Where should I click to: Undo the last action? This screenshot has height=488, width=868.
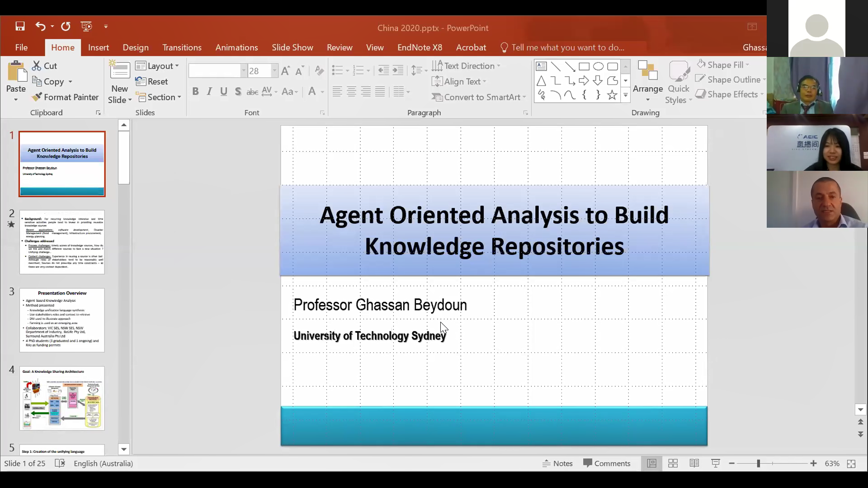(40, 26)
